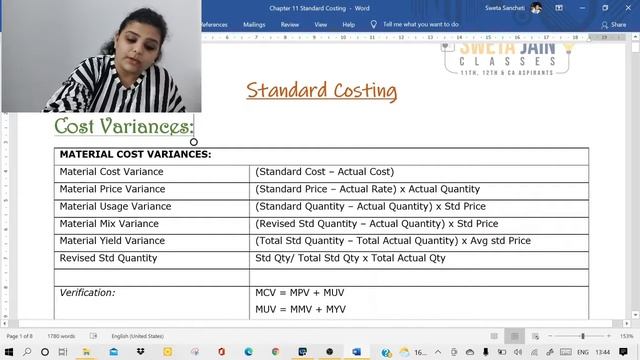This screenshot has width=640, height=360.
Task: Open File Explorer from the taskbar
Action: [86, 352]
